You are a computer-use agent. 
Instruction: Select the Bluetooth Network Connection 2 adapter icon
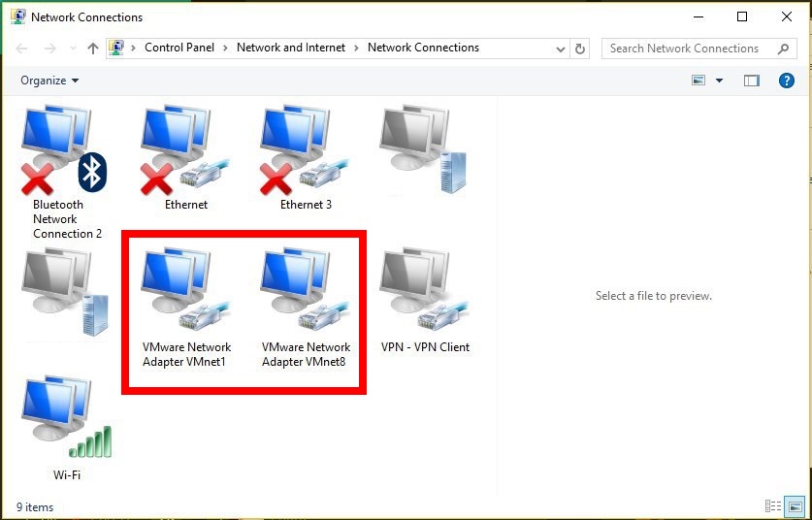pos(64,149)
